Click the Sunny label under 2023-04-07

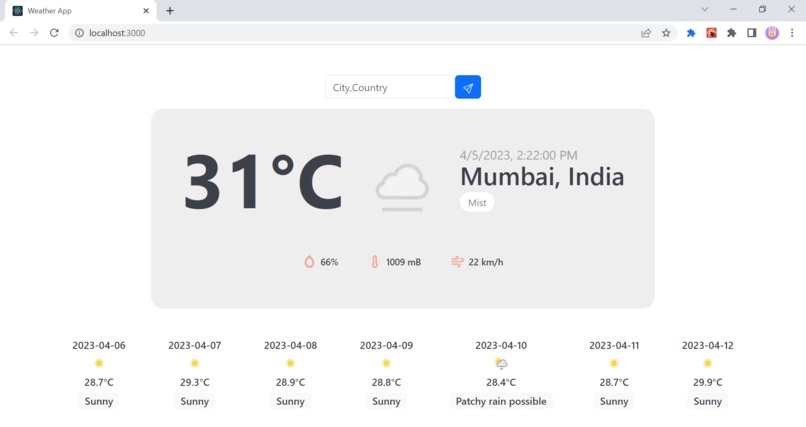pyautogui.click(x=194, y=401)
